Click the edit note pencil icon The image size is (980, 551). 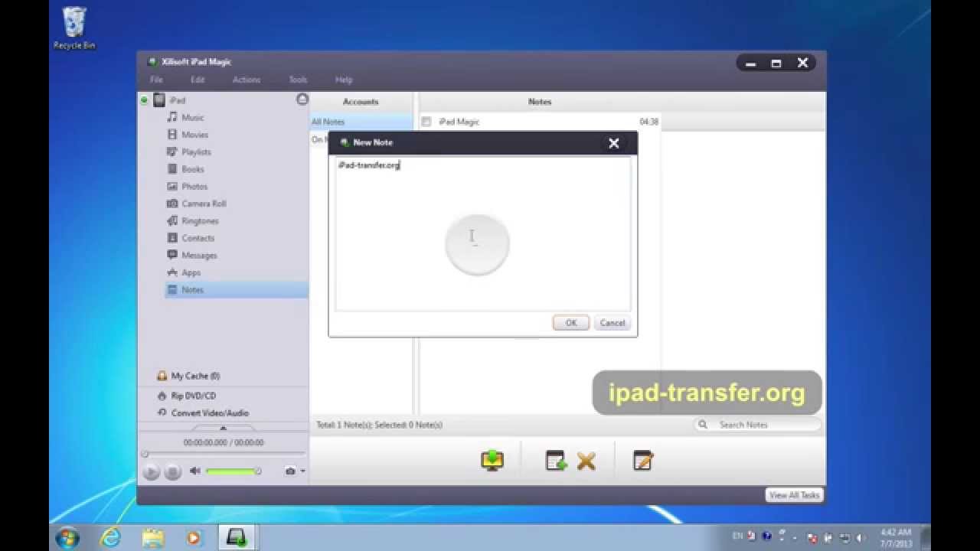pos(643,461)
